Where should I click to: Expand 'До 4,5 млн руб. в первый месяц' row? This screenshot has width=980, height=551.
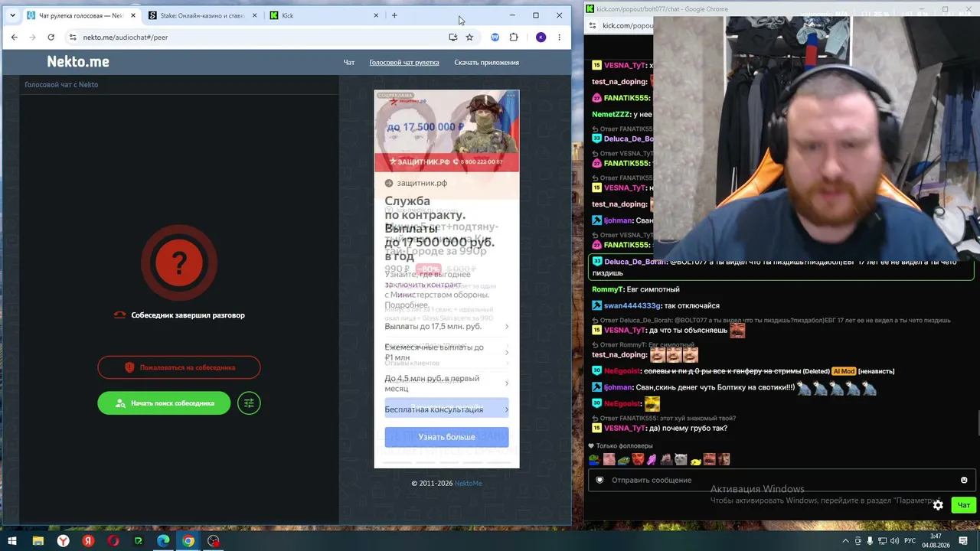tap(446, 383)
